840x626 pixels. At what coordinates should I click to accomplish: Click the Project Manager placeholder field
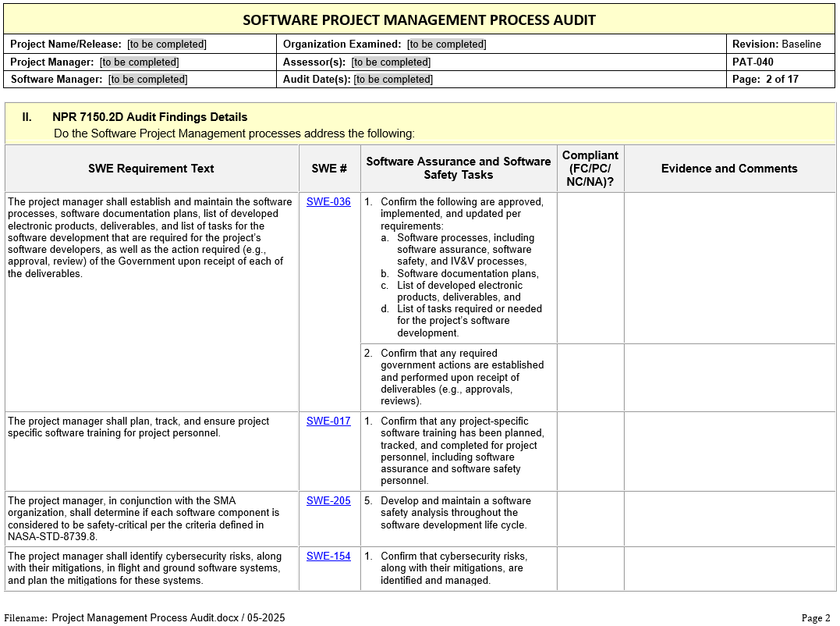(x=139, y=62)
